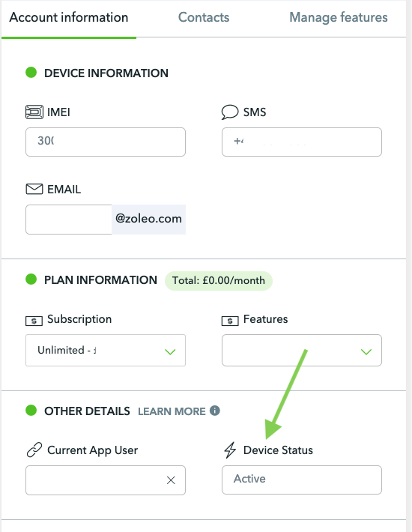Open the Unlimited subscription combo box
This screenshot has width=412, height=532.
click(106, 350)
